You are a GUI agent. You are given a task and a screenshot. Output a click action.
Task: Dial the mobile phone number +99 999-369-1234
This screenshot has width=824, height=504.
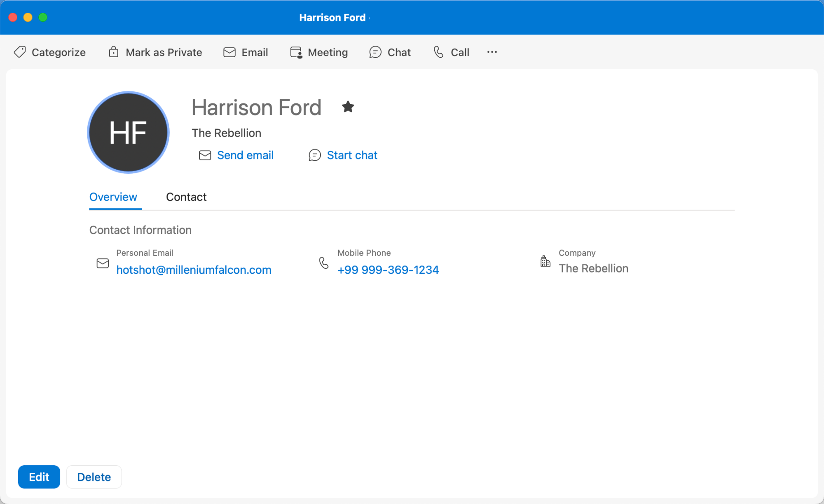[x=388, y=270]
